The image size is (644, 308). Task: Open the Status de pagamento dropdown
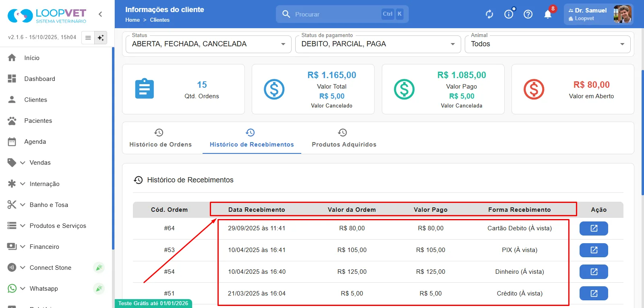point(378,44)
